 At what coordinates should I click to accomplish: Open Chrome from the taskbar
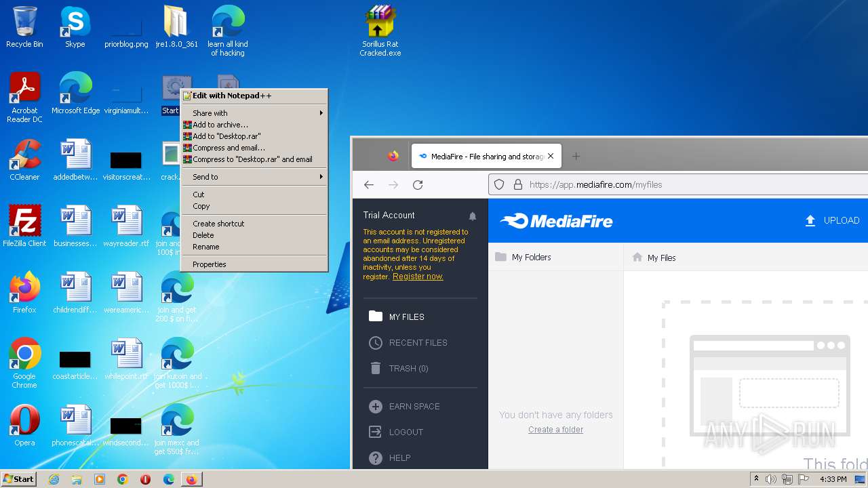click(123, 479)
